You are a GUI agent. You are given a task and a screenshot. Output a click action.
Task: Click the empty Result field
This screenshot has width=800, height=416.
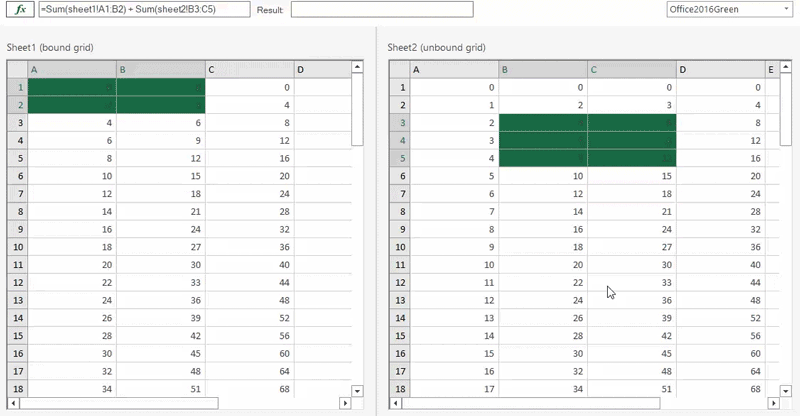tap(382, 9)
